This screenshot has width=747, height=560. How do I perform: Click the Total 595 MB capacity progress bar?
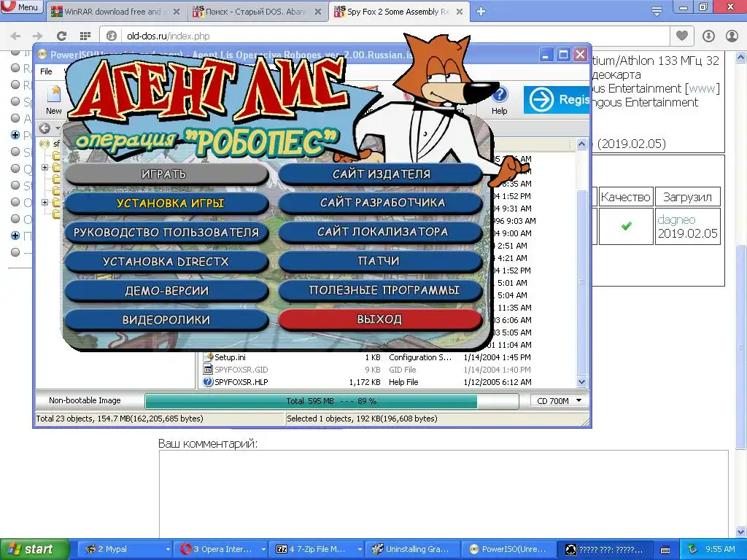click(x=332, y=401)
